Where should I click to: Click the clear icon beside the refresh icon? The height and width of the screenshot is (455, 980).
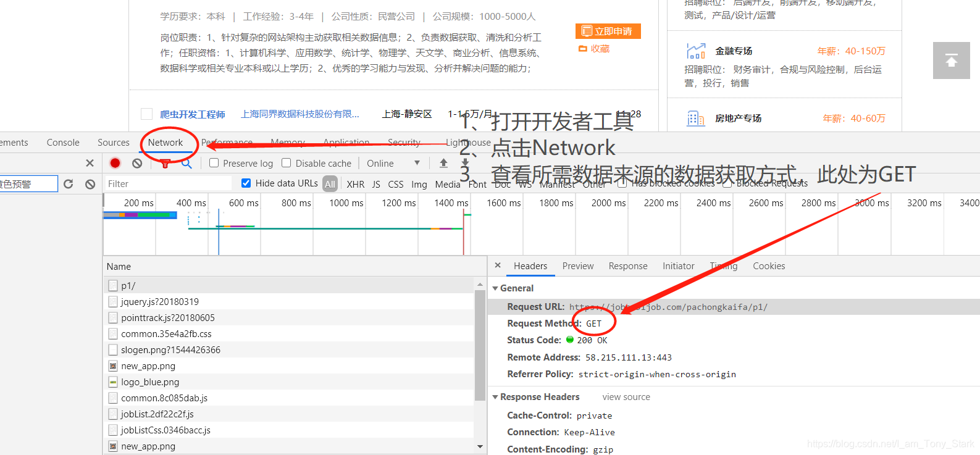click(x=90, y=184)
